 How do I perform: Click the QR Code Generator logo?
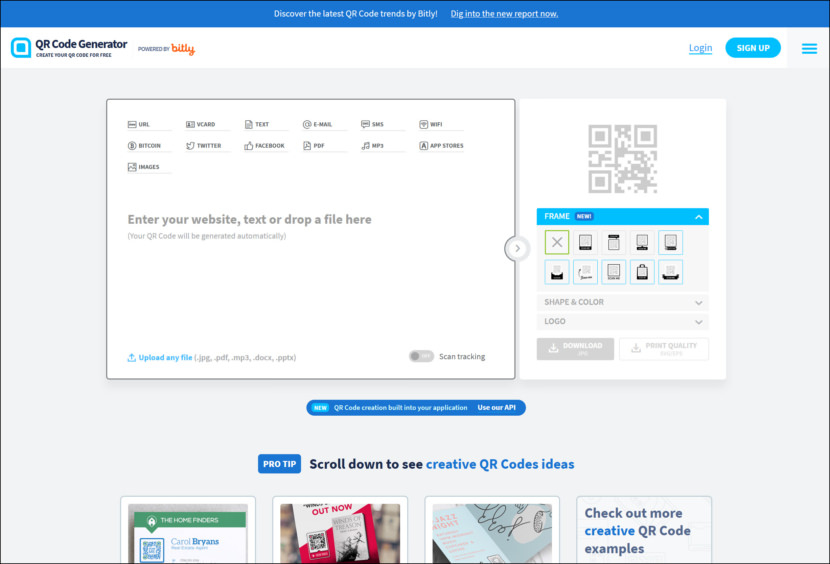(69, 48)
